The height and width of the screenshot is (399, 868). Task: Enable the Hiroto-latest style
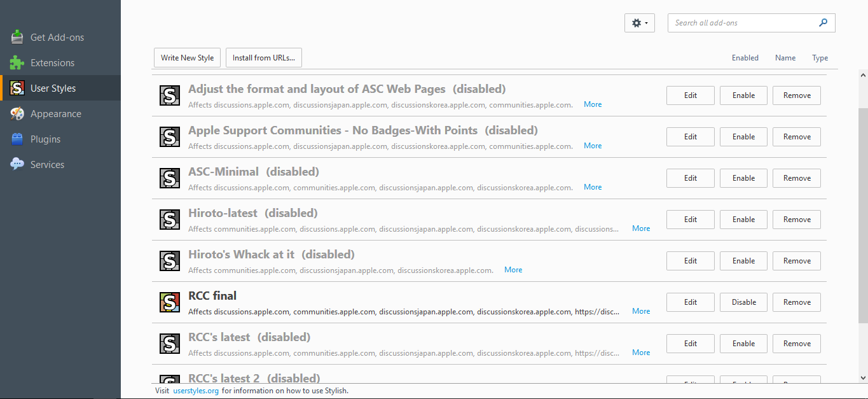pyautogui.click(x=743, y=220)
